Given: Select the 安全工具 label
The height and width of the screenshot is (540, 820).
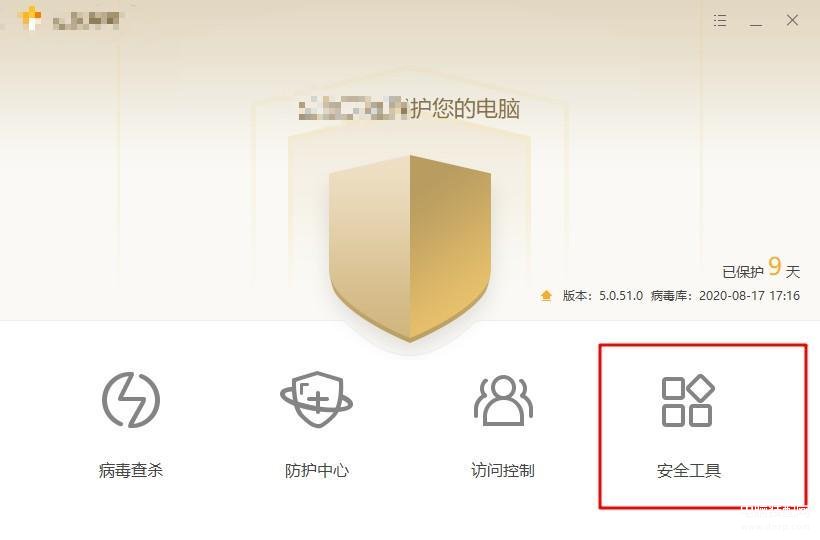Looking at the screenshot, I should [689, 470].
